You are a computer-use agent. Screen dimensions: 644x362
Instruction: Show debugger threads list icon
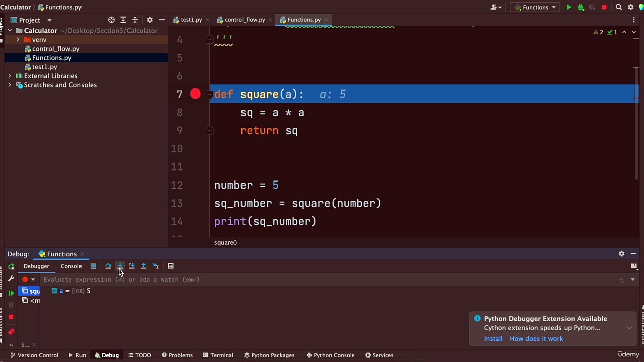[x=93, y=266]
